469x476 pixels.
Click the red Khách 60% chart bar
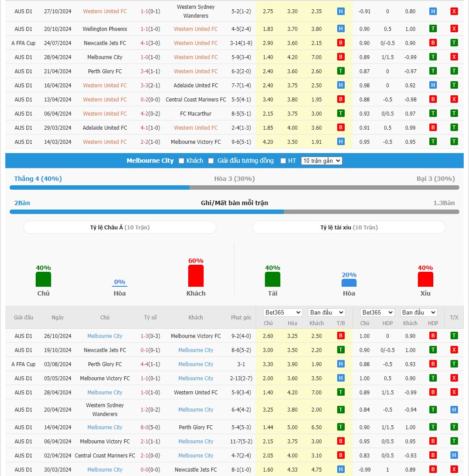point(196,276)
